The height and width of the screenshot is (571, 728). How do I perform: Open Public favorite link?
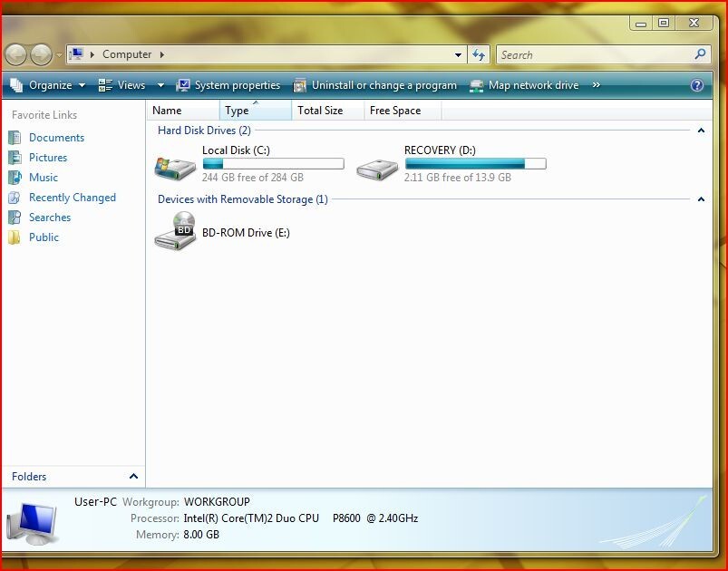click(x=44, y=237)
